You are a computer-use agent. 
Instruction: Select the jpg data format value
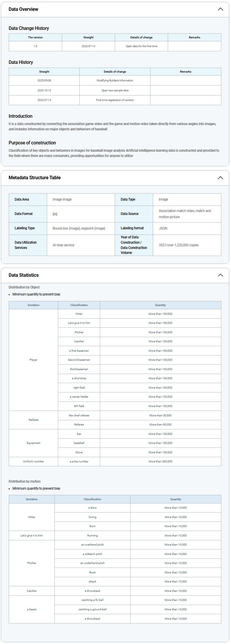point(55,214)
